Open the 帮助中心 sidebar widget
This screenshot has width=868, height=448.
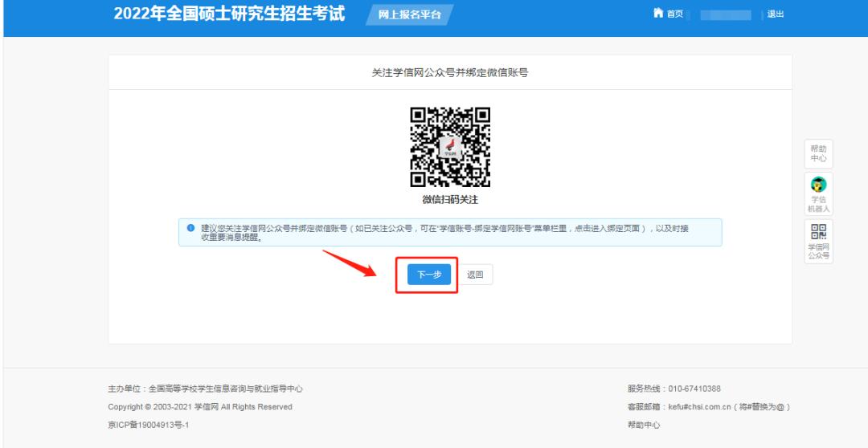click(818, 154)
